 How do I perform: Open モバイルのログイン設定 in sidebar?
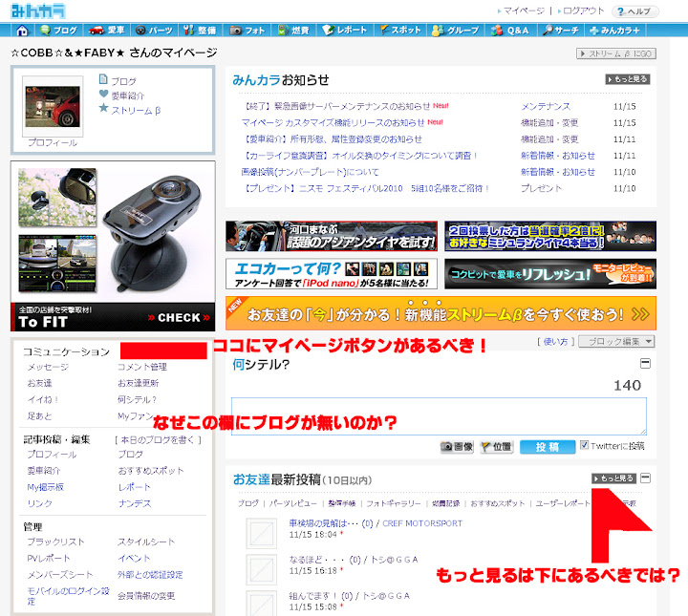(x=69, y=596)
